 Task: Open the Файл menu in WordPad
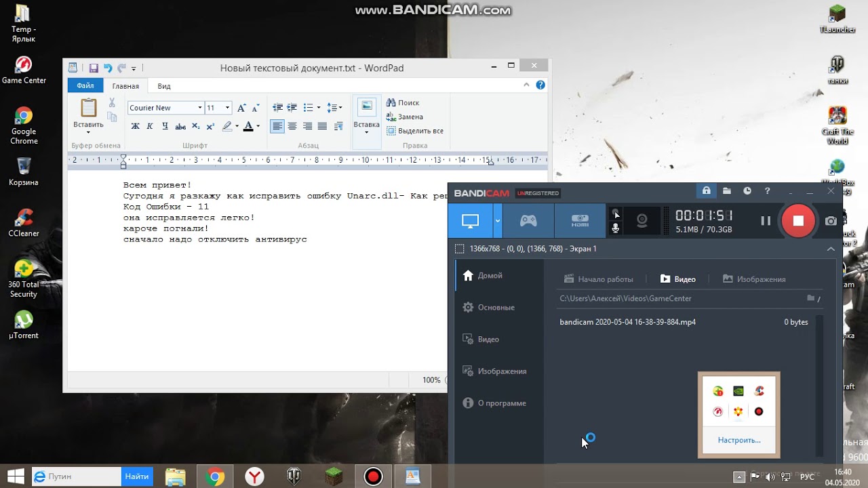tap(85, 85)
